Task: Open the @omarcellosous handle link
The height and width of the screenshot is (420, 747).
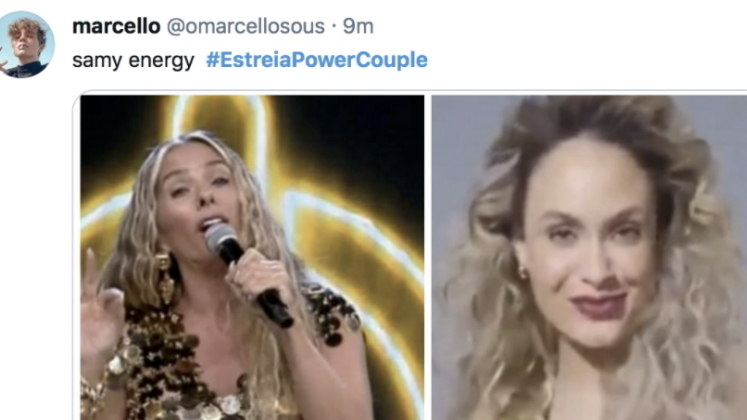Action: 245,27
